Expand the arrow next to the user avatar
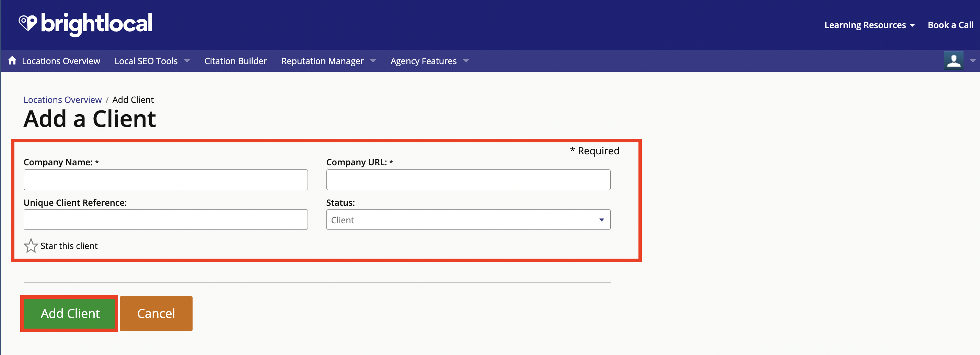 pyautogui.click(x=972, y=61)
